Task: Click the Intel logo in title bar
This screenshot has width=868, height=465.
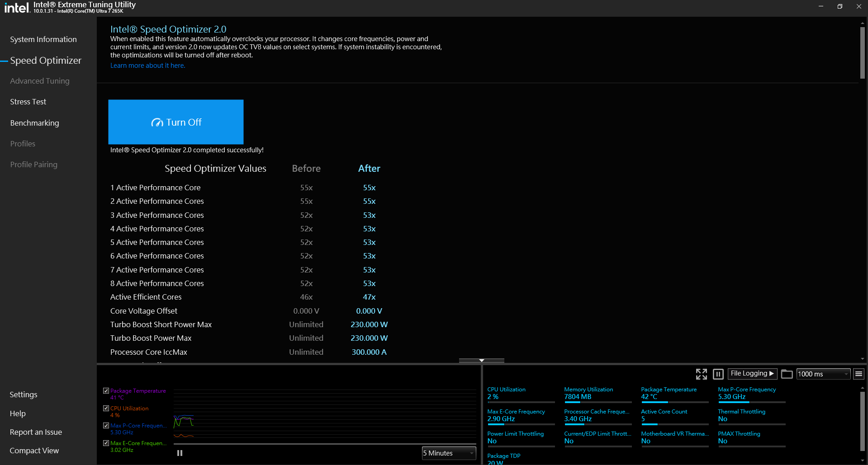Action: click(x=17, y=7)
